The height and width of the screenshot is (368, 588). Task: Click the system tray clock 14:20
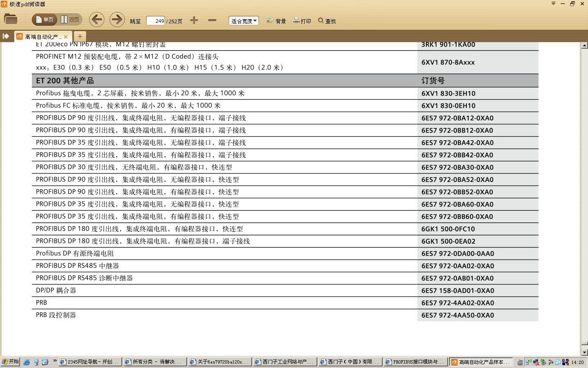[x=577, y=362]
